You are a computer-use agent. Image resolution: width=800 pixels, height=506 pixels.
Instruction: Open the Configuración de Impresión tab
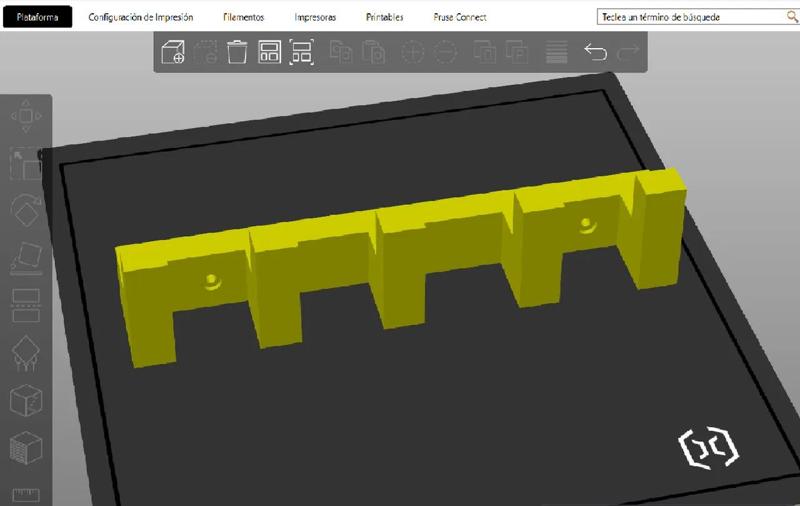[141, 17]
